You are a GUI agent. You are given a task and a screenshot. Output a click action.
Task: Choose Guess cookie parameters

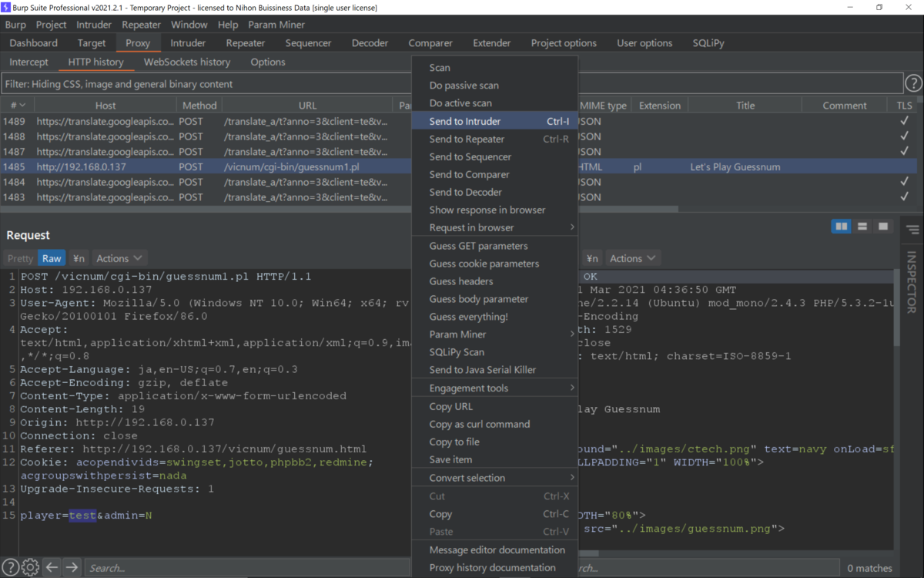click(494, 264)
